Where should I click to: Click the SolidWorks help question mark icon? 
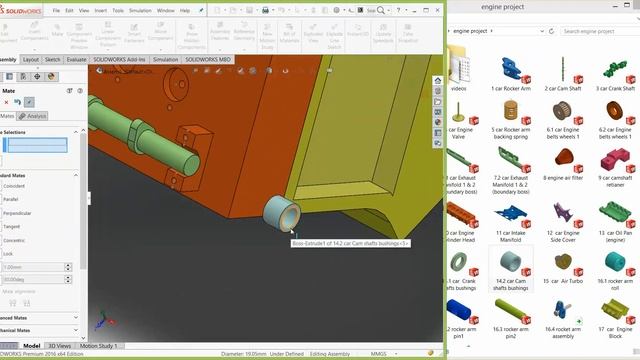(398, 10)
